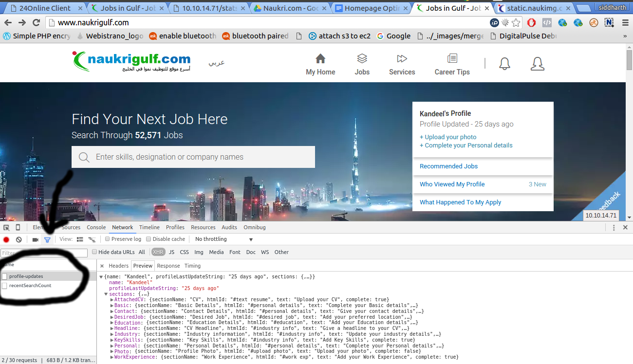Click the job search input field

point(193,157)
